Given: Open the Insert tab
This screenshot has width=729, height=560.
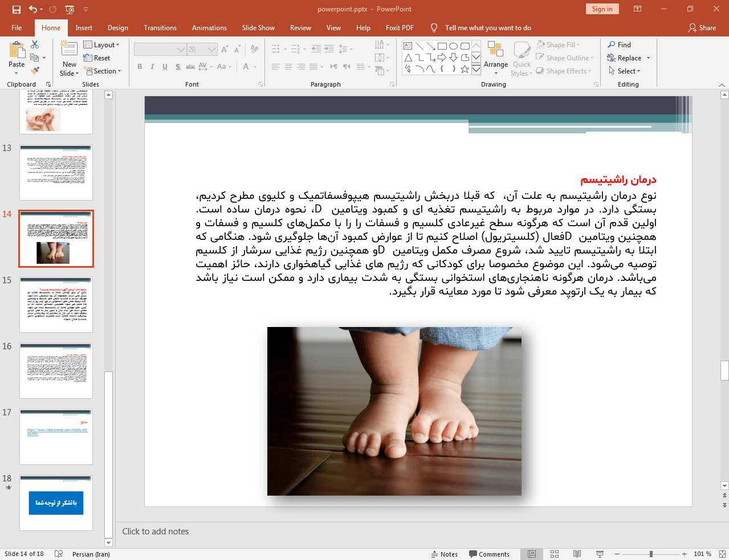Looking at the screenshot, I should [84, 27].
